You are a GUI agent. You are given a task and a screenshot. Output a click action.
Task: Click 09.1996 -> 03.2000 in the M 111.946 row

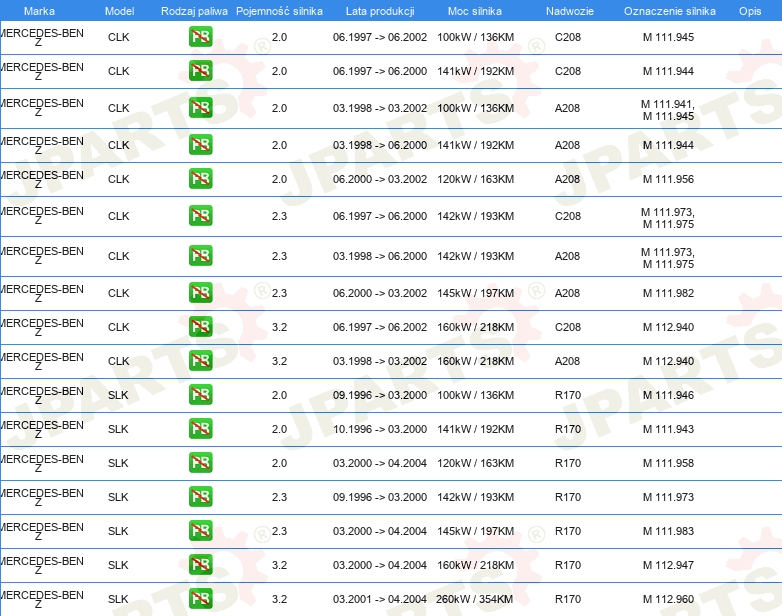[x=380, y=395]
